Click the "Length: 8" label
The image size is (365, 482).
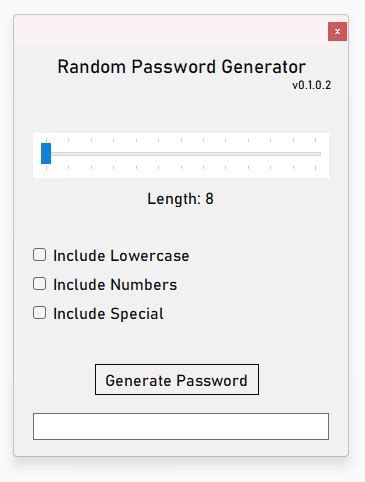click(180, 199)
